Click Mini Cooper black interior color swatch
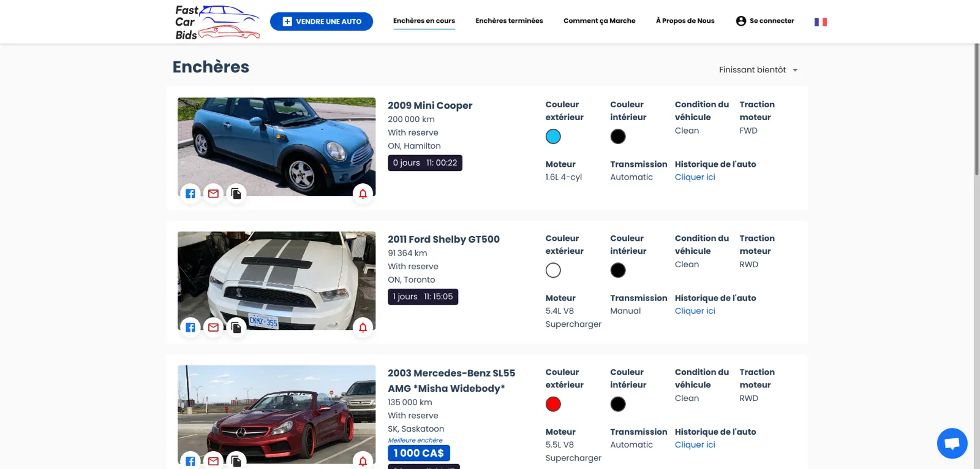 [618, 137]
